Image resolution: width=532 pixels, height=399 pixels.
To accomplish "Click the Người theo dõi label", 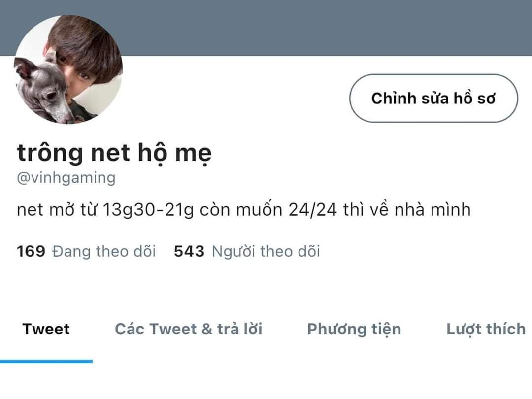I will click(266, 251).
